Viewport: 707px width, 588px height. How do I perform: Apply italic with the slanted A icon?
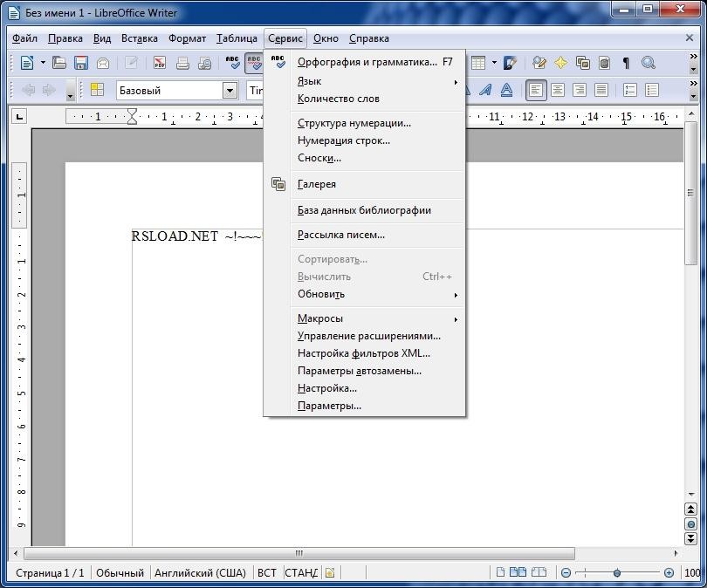pos(485,90)
